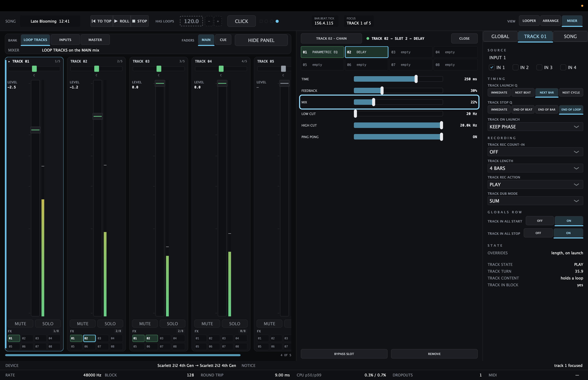Select the PARAMETRIC EQ slot 01
Viewport: 588px width, 380px height.
coord(322,52)
